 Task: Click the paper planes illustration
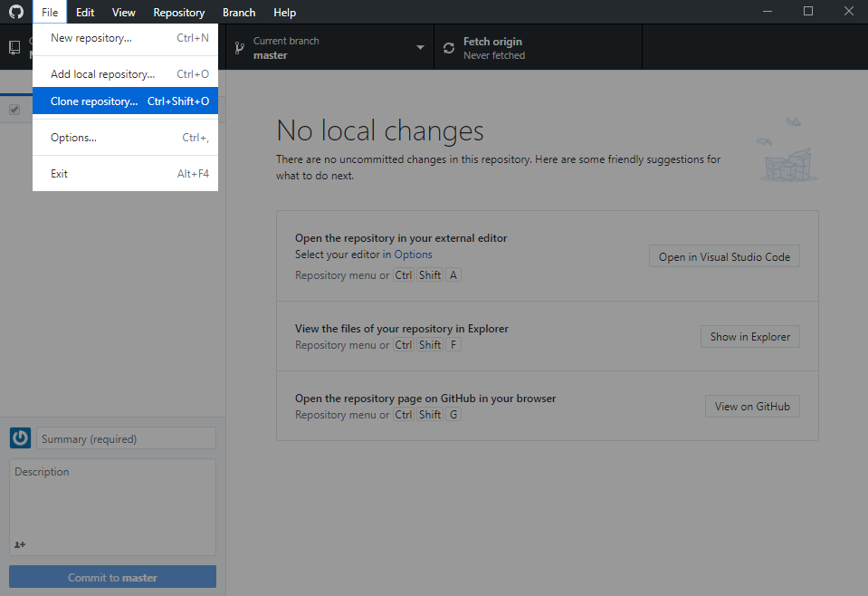point(787,149)
